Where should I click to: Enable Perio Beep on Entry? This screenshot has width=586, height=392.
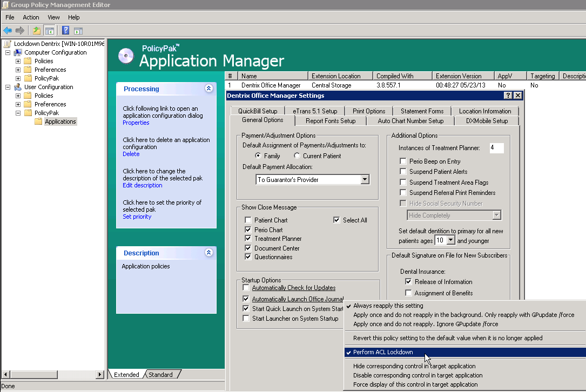point(403,161)
